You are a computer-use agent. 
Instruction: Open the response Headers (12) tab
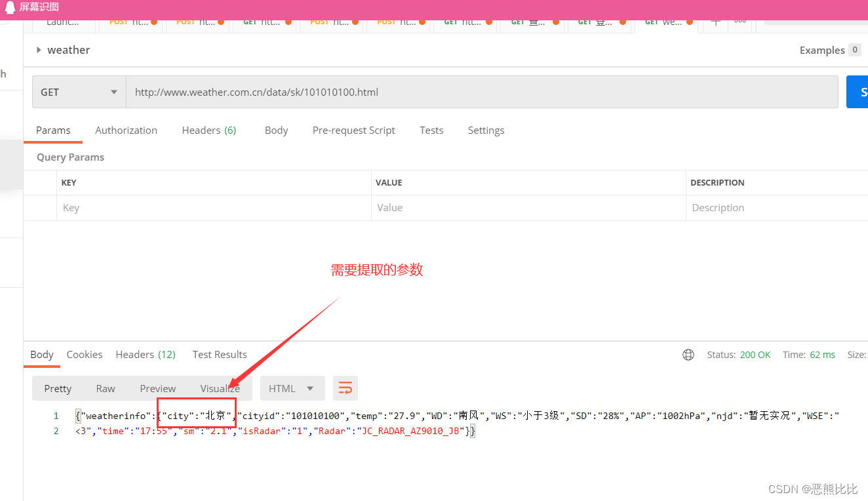[146, 354]
